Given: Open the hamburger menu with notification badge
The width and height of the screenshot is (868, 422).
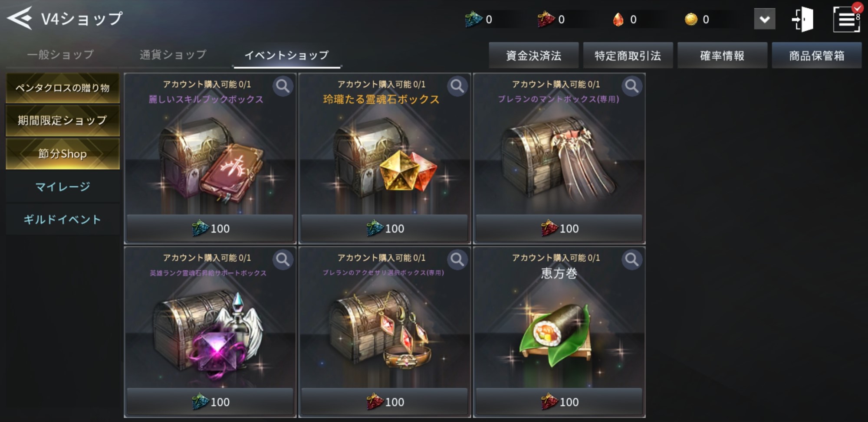Looking at the screenshot, I should [x=847, y=18].
